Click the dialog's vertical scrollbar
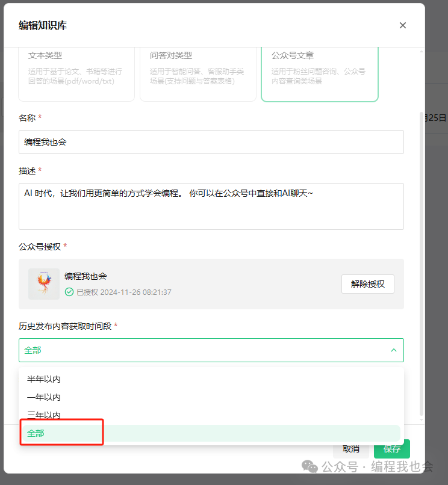448x485 pixels. [421, 241]
